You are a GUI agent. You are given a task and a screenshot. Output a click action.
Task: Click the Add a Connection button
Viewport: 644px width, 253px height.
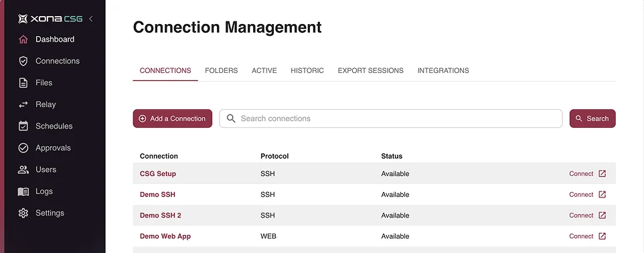pyautogui.click(x=173, y=118)
